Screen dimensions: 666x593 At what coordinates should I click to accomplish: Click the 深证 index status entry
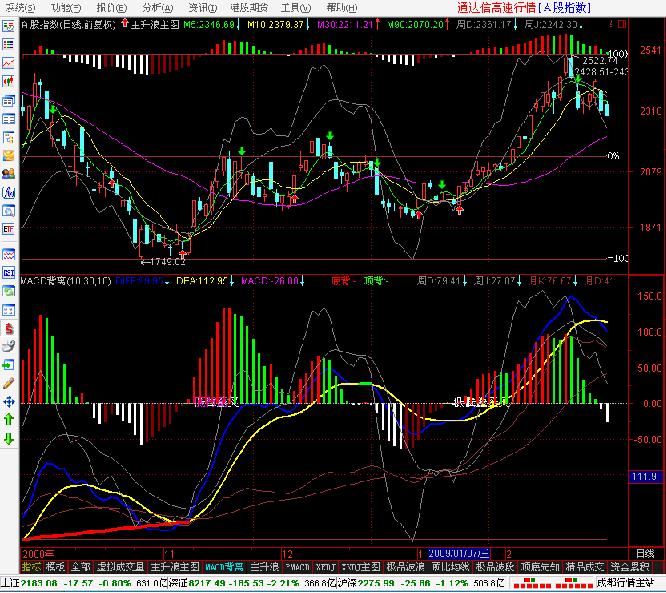tap(251, 583)
